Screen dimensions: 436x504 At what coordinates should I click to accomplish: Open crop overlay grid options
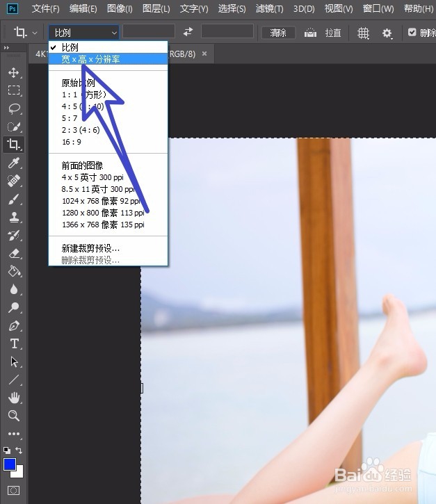[363, 33]
